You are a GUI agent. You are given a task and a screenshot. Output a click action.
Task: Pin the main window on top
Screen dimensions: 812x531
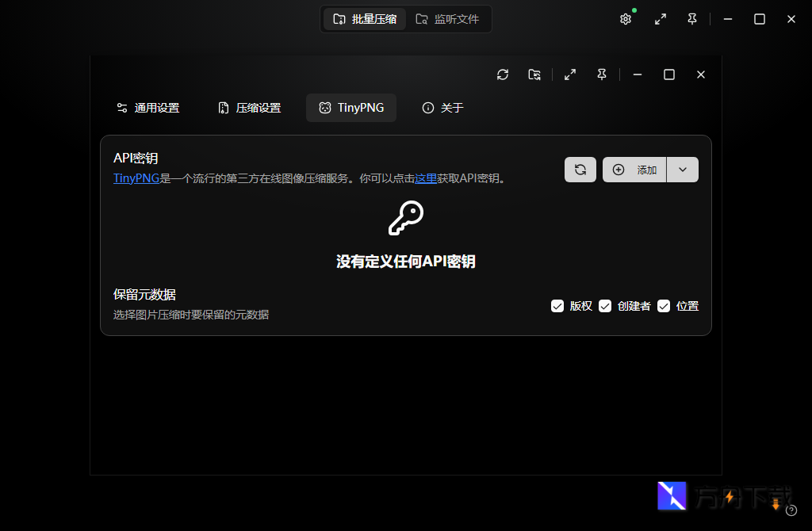click(691, 18)
